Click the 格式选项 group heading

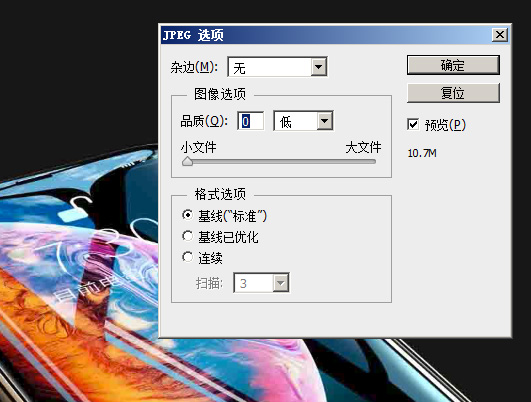(x=220, y=194)
